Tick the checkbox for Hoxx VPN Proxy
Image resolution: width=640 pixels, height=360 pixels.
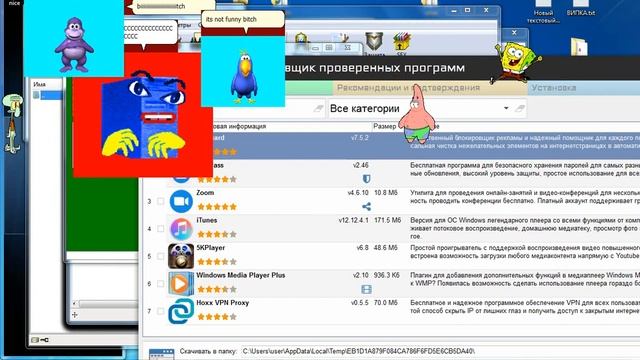[x=160, y=311]
